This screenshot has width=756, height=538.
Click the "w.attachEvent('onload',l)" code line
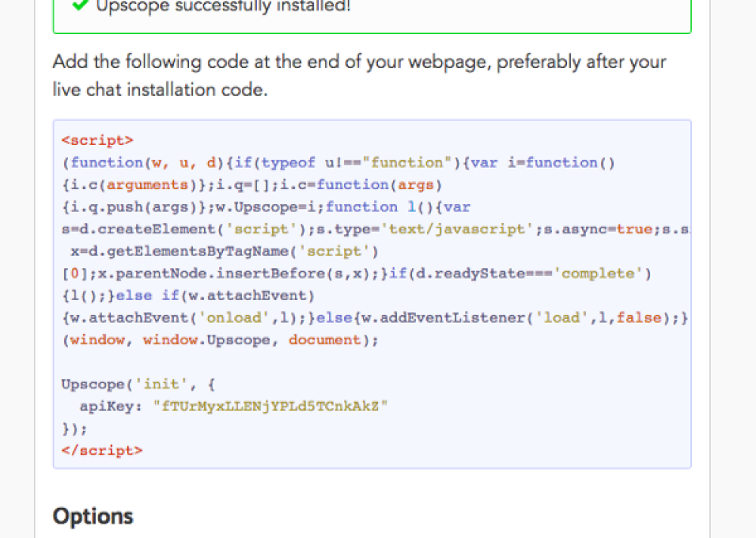coord(375,317)
